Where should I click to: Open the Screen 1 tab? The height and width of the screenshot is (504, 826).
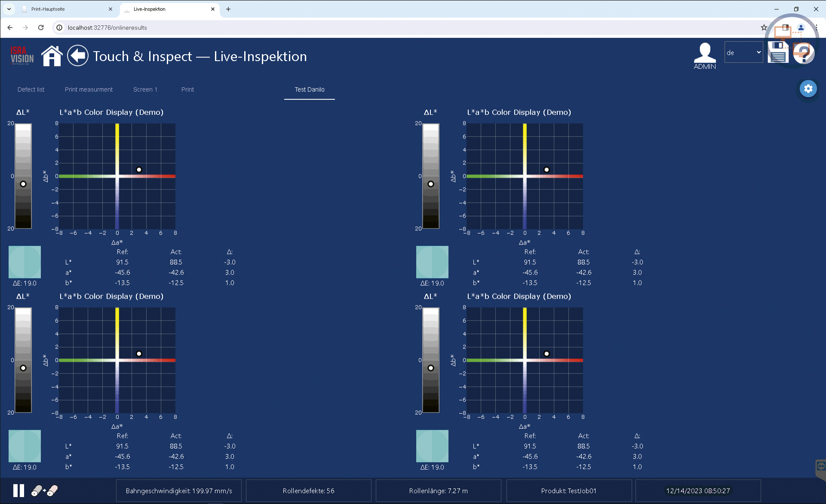(145, 89)
